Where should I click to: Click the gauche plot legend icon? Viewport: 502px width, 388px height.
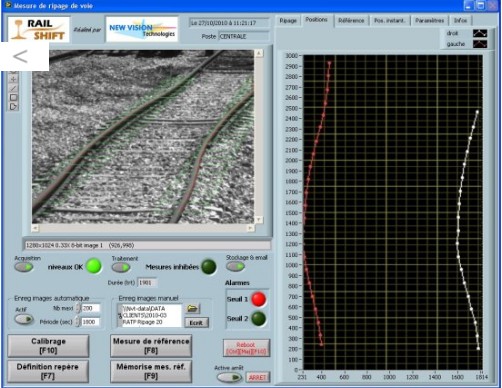click(x=480, y=44)
